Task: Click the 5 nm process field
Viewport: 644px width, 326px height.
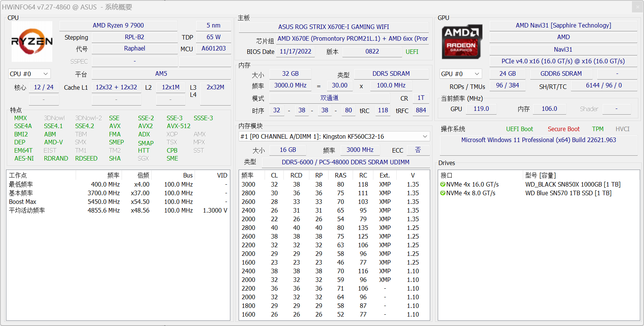Action: pyautogui.click(x=213, y=25)
